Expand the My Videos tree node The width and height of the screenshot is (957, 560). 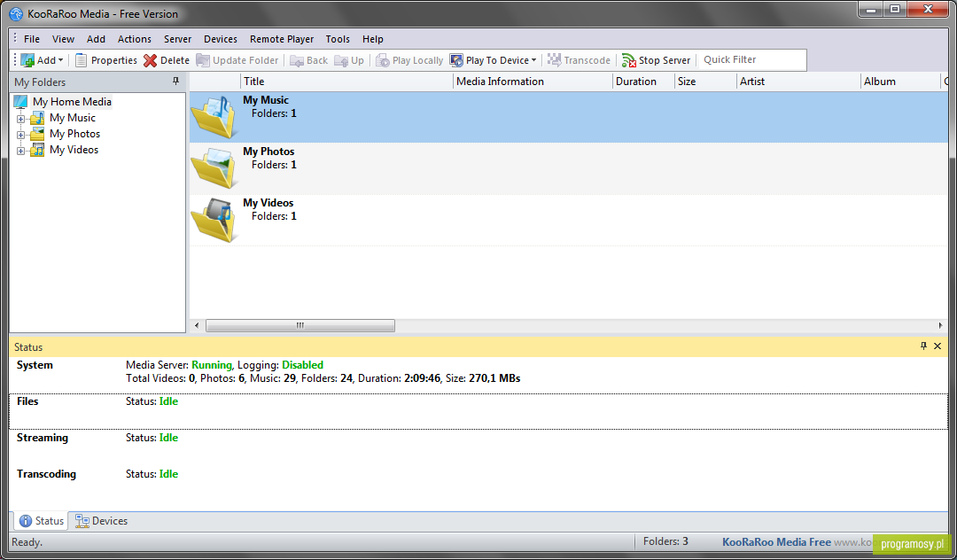pos(20,150)
